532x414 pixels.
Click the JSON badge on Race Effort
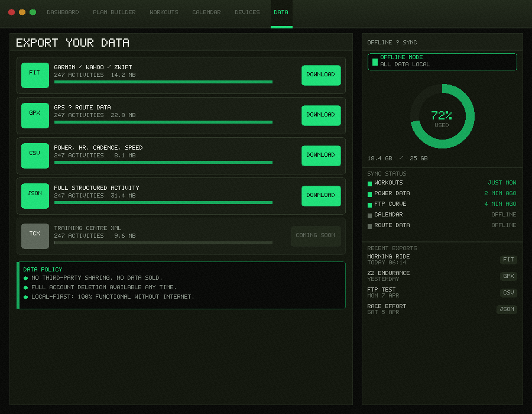[x=507, y=309]
